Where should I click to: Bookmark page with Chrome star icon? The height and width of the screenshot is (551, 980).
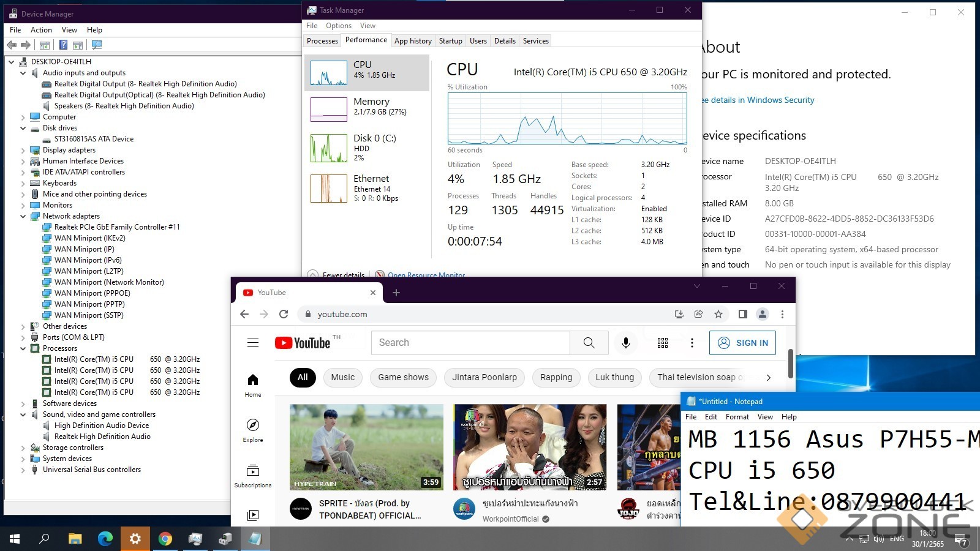coord(718,314)
